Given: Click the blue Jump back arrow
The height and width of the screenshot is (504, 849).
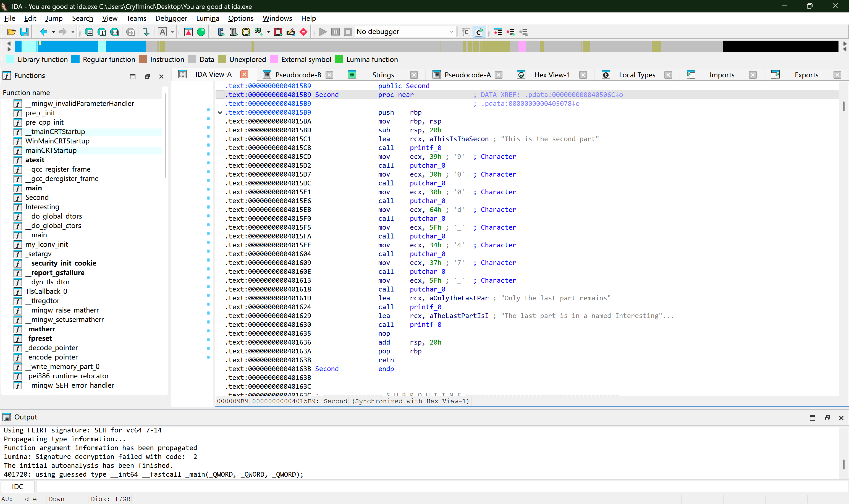Looking at the screenshot, I should point(43,32).
